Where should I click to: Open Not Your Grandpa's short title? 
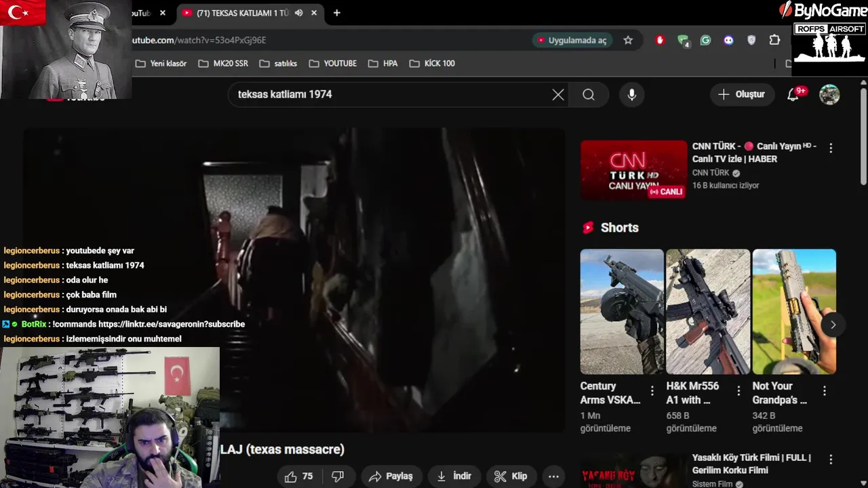[779, 393]
